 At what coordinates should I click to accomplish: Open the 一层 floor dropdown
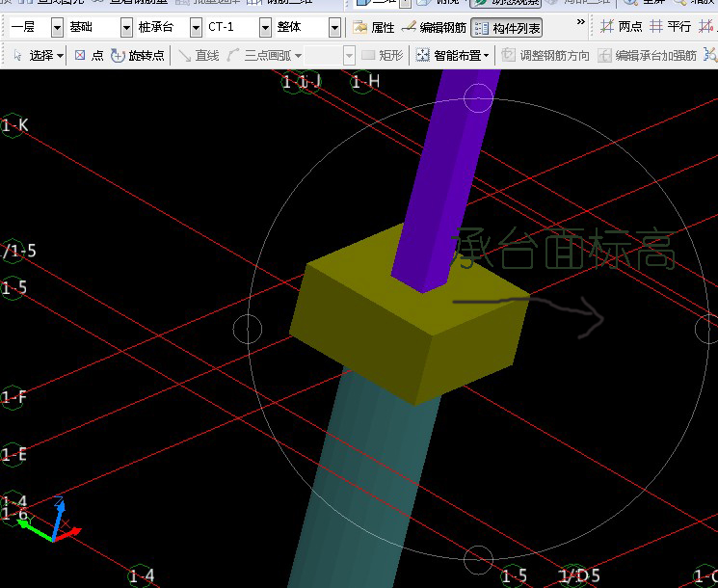(x=57, y=28)
